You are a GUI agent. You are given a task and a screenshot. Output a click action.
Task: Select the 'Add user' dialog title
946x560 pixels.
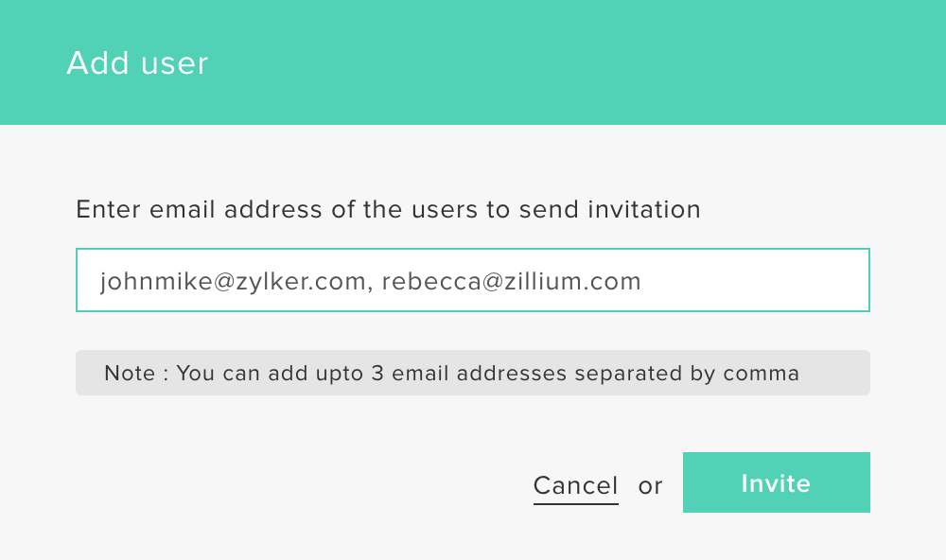coord(137,62)
